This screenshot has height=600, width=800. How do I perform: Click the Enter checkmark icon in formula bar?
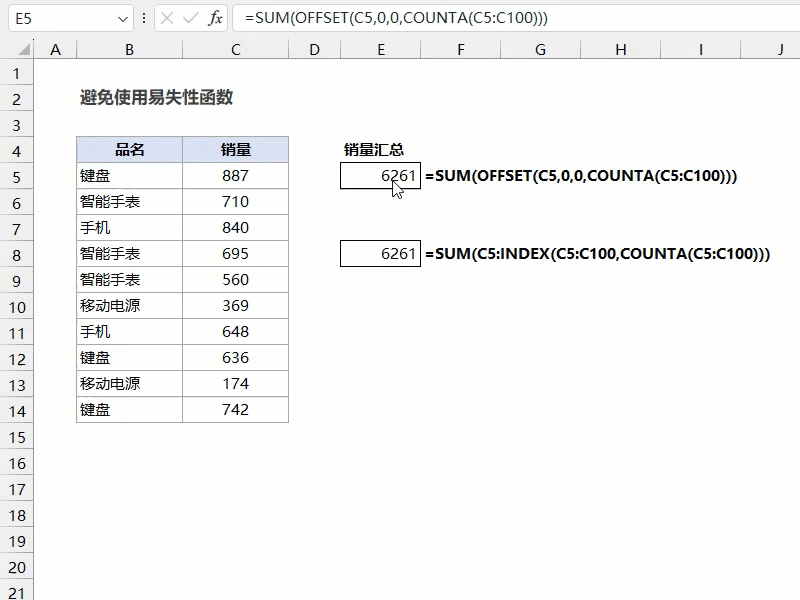190,18
